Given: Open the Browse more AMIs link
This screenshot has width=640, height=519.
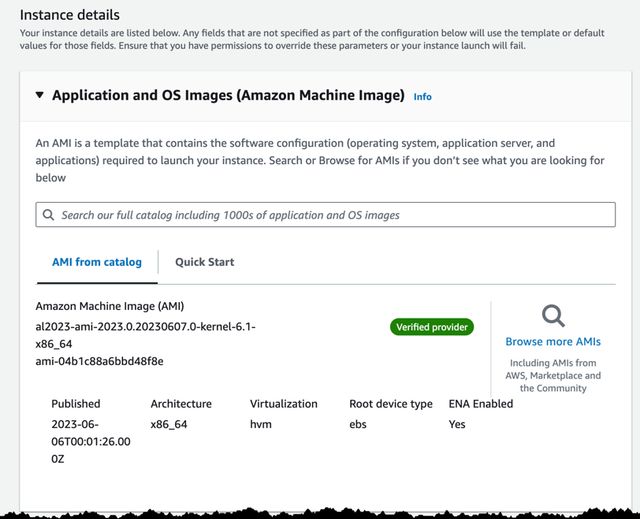Looking at the screenshot, I should [x=553, y=342].
